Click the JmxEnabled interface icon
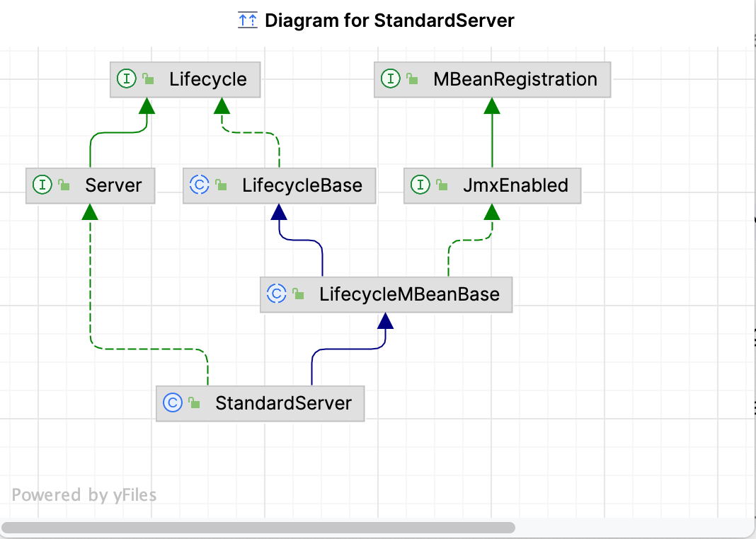The height and width of the screenshot is (539, 756). pyautogui.click(x=420, y=185)
